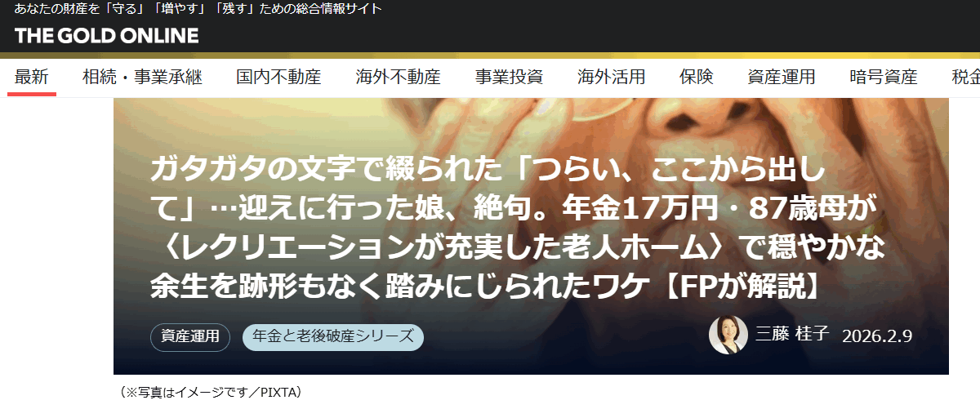980x409 pixels.
Task: Go to the 国内不動産 section
Action: 278,78
